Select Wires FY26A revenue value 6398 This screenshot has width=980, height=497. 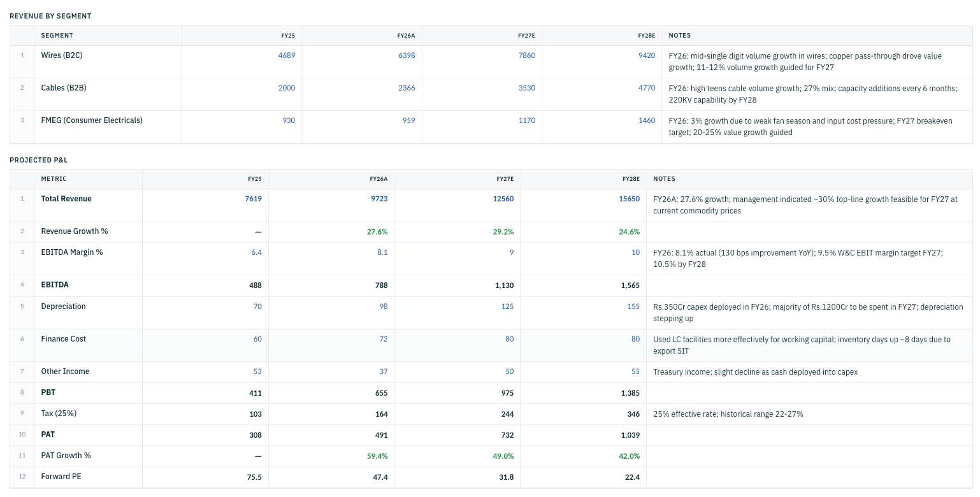(407, 55)
